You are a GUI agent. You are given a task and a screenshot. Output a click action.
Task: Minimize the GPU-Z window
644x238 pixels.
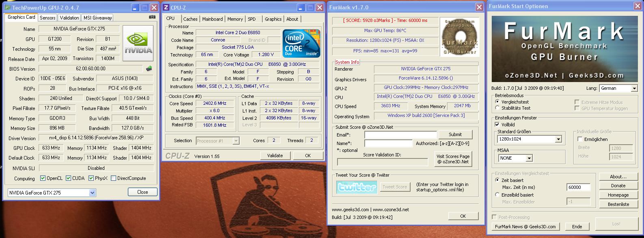[x=135, y=7]
